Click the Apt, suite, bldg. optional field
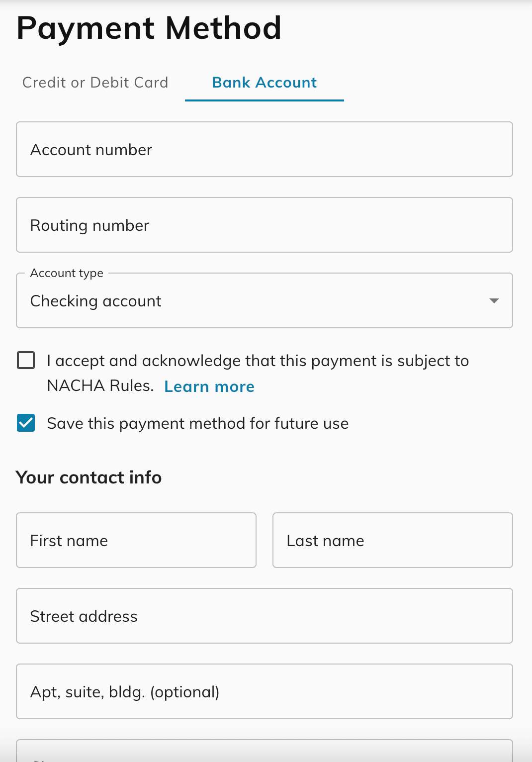 (x=265, y=691)
